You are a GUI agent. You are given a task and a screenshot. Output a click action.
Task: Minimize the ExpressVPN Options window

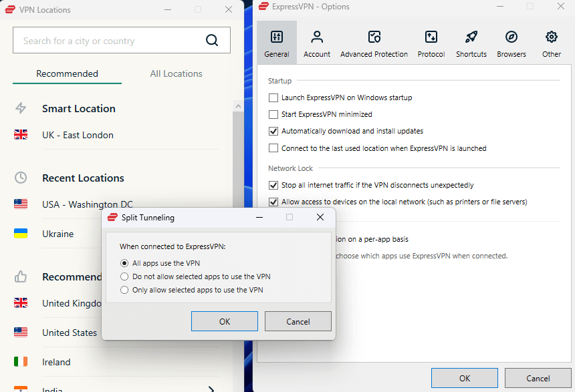tap(500, 6)
